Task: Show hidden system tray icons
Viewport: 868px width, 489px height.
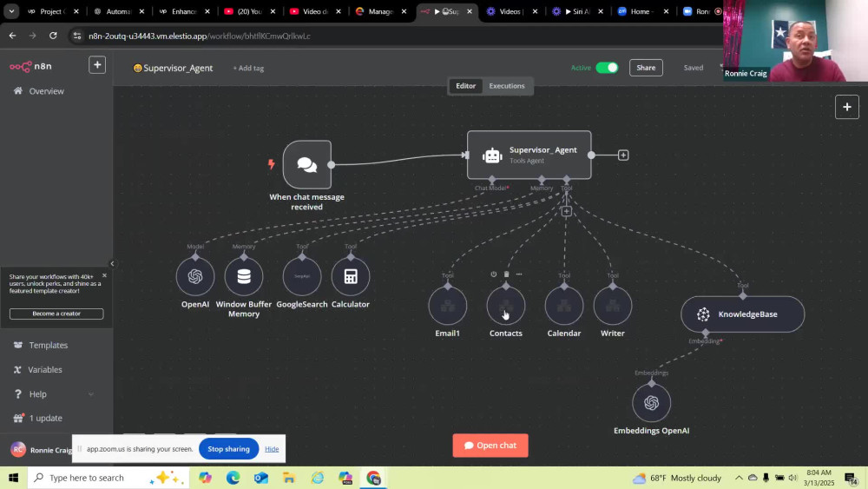Action: click(739, 478)
